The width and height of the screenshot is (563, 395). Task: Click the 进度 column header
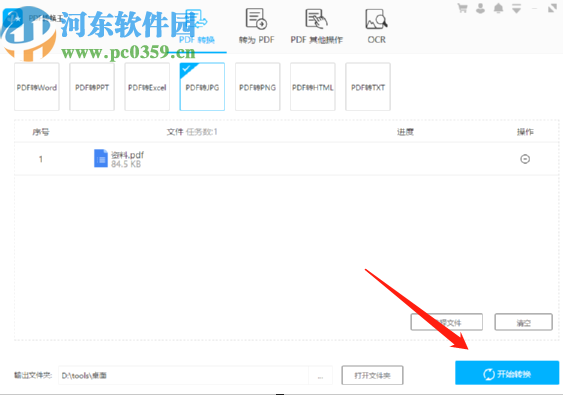[405, 132]
